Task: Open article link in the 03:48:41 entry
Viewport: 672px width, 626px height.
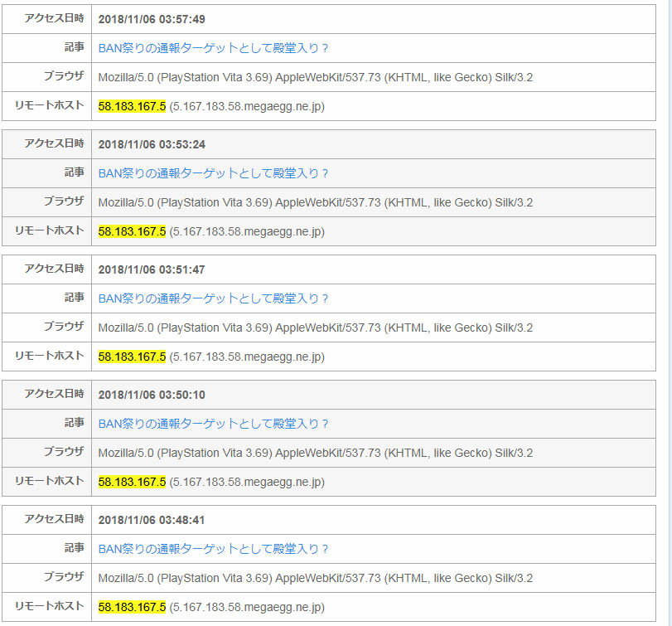Action: coord(213,549)
